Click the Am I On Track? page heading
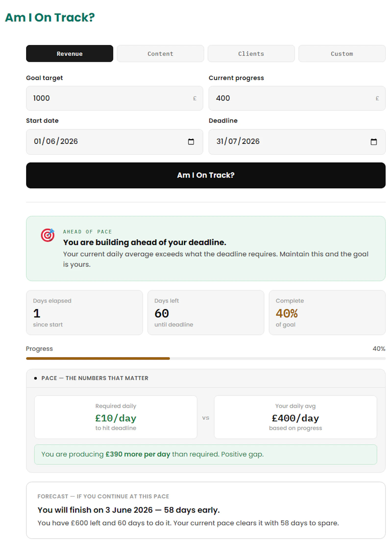The width and height of the screenshot is (392, 542). (50, 17)
